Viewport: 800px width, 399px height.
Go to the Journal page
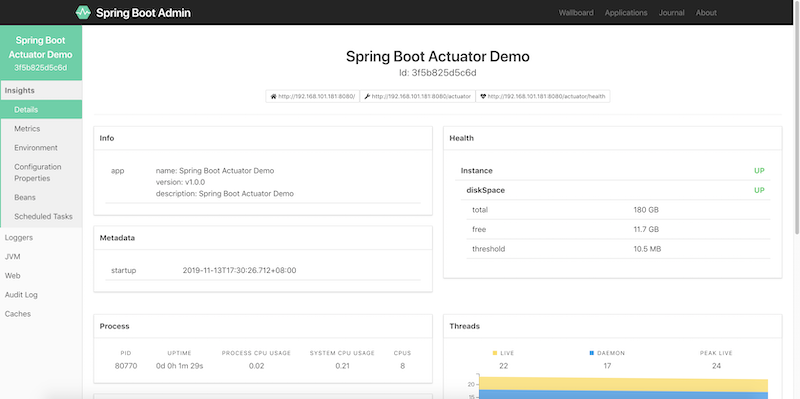(671, 13)
